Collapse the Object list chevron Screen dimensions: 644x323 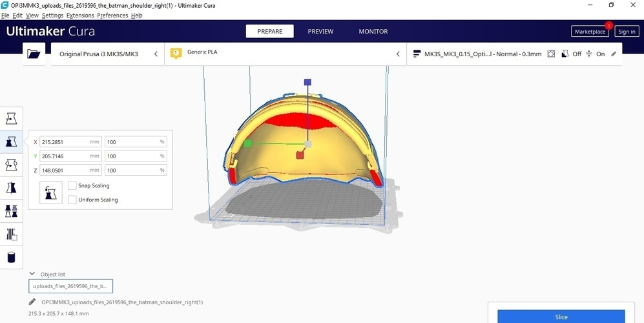tap(32, 274)
